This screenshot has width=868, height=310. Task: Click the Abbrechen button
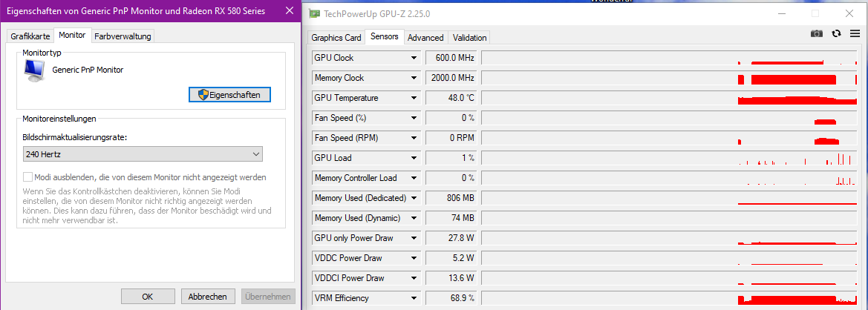208,297
